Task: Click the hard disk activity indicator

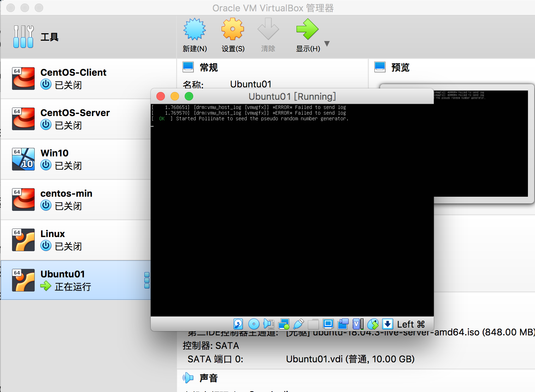Action: pyautogui.click(x=238, y=324)
